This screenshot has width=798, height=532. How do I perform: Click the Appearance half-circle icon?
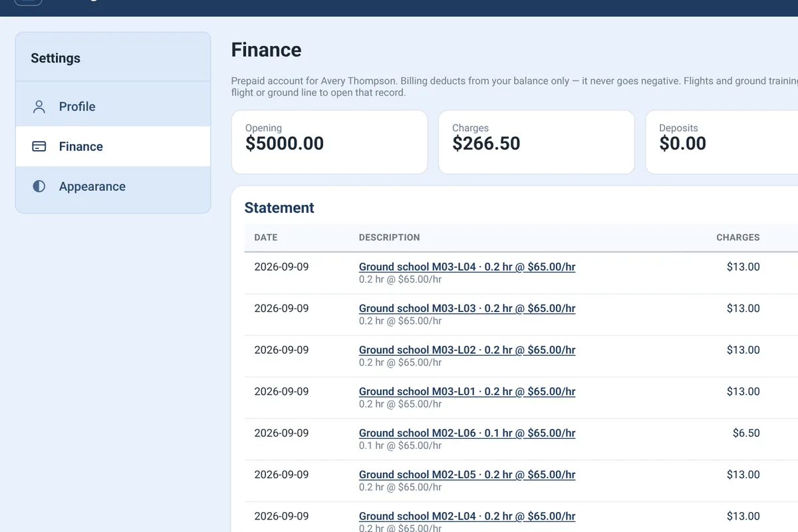click(x=39, y=186)
